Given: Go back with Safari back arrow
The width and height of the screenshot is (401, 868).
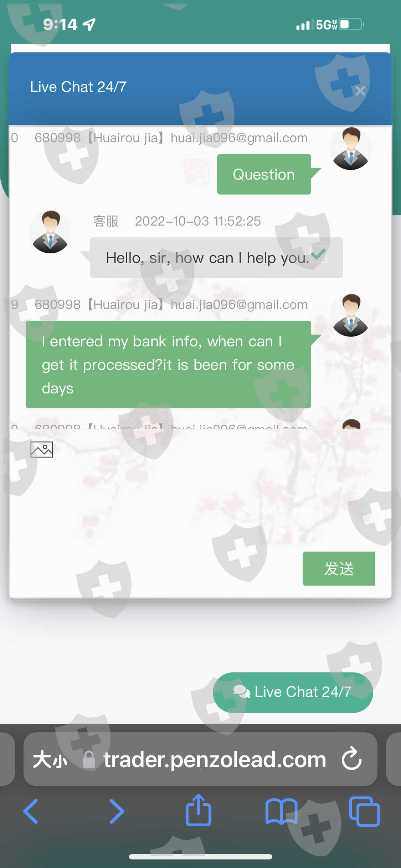Looking at the screenshot, I should tap(31, 811).
